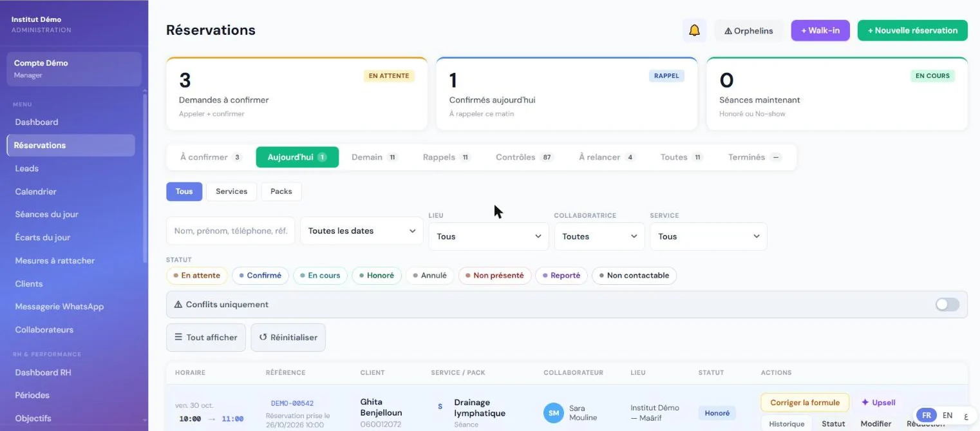Click the Upsell sparkle button

(x=878, y=403)
